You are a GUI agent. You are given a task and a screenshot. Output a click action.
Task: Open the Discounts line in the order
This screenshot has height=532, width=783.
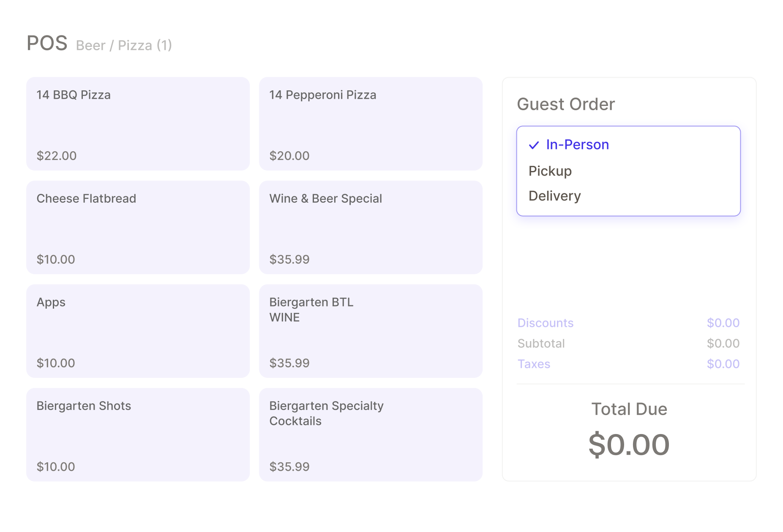click(546, 323)
